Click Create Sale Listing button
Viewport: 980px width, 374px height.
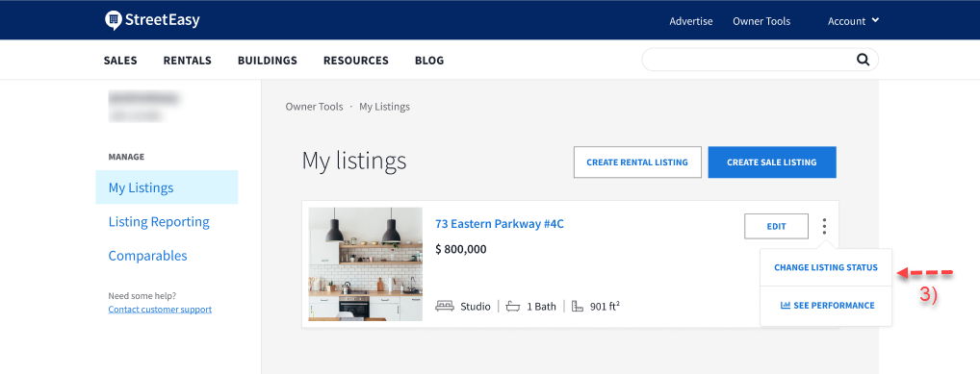[772, 162]
